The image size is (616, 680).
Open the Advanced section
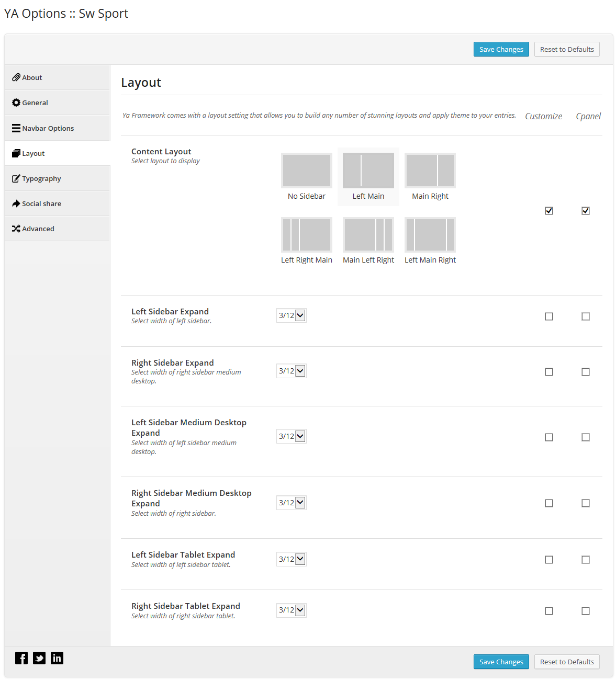pos(57,229)
